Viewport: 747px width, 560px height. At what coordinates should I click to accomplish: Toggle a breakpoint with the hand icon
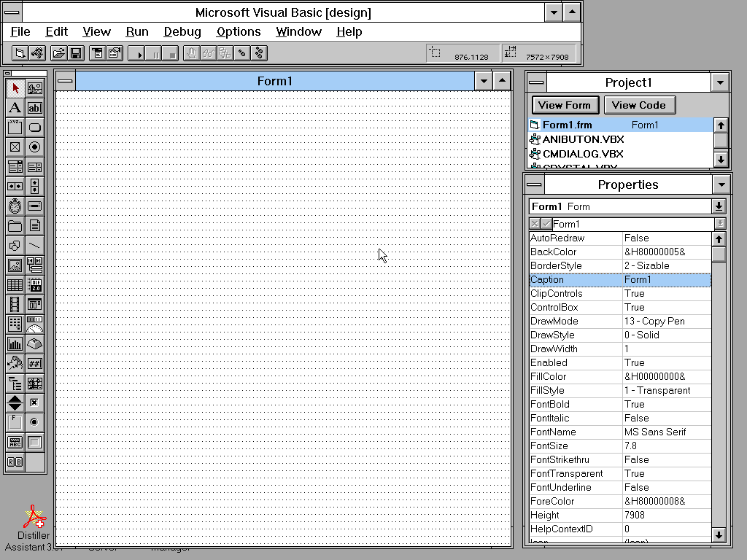pyautogui.click(x=192, y=52)
